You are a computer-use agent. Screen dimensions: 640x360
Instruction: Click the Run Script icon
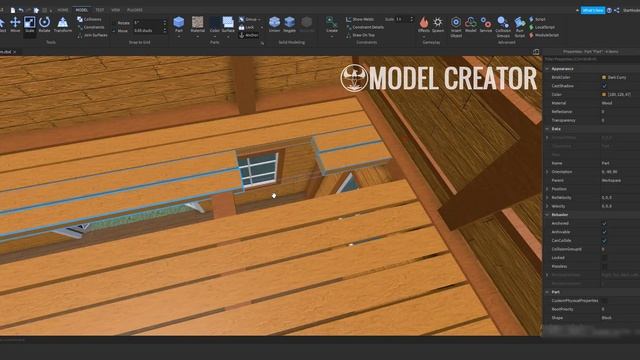(x=520, y=22)
